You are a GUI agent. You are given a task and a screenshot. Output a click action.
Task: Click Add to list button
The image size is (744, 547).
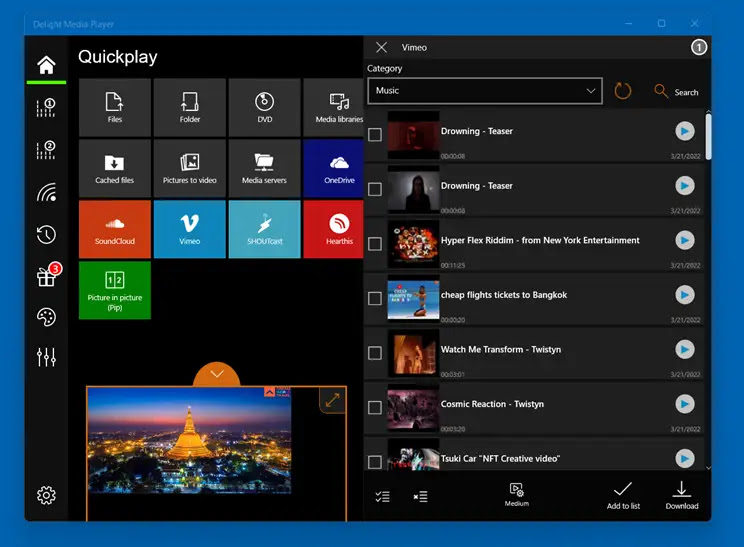pyautogui.click(x=623, y=496)
